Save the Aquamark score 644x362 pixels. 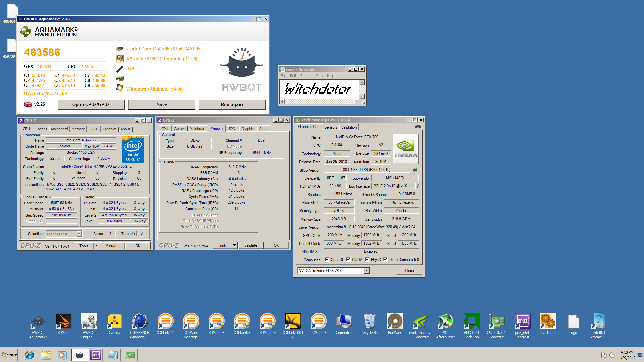[x=162, y=105]
